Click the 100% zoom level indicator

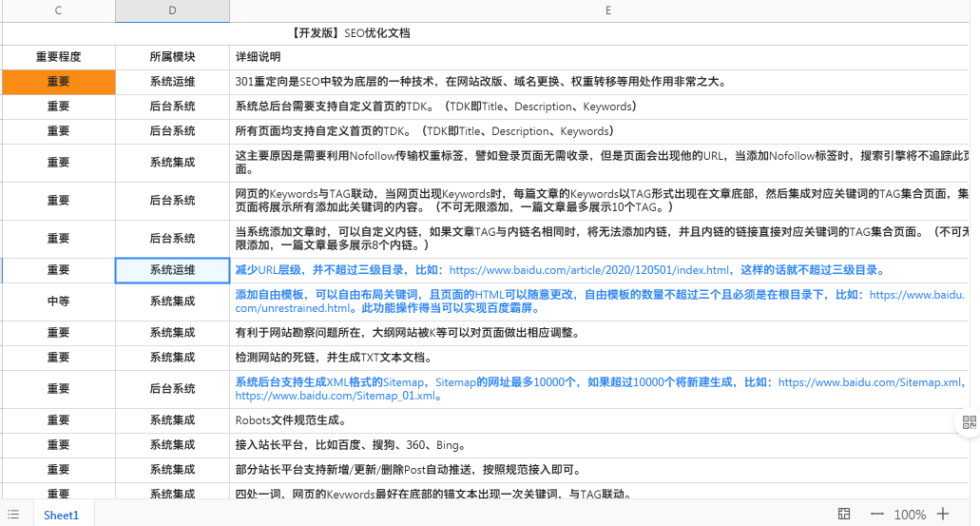(x=910, y=515)
